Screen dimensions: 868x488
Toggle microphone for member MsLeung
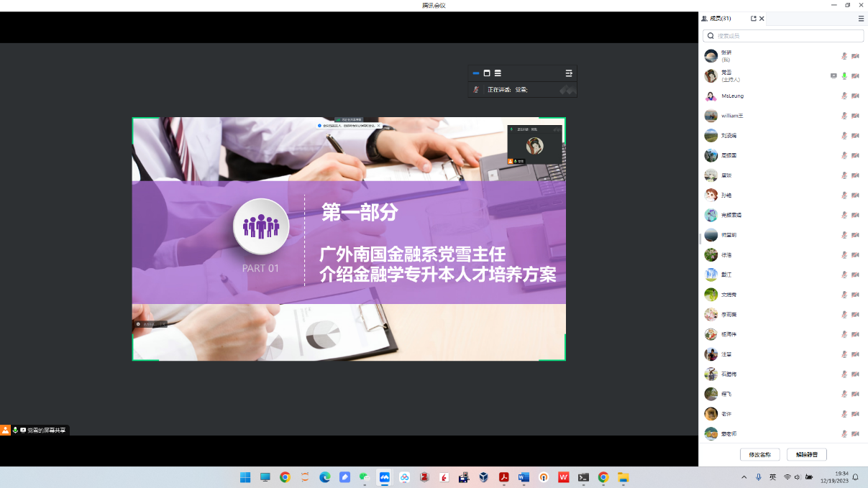[x=844, y=96]
